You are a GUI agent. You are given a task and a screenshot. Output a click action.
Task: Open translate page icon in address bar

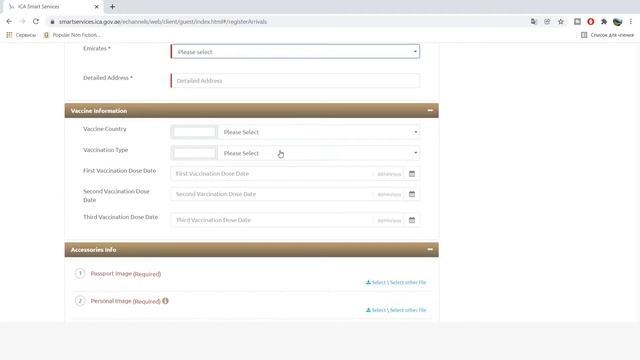coord(533,22)
